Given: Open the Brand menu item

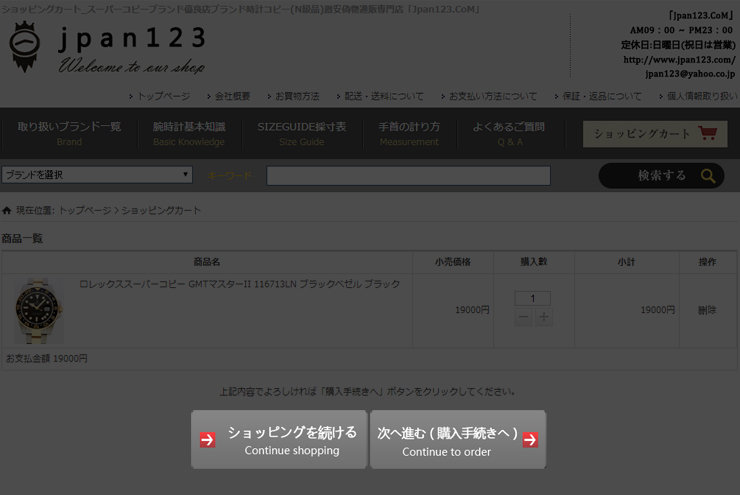Looking at the screenshot, I should click(x=69, y=133).
